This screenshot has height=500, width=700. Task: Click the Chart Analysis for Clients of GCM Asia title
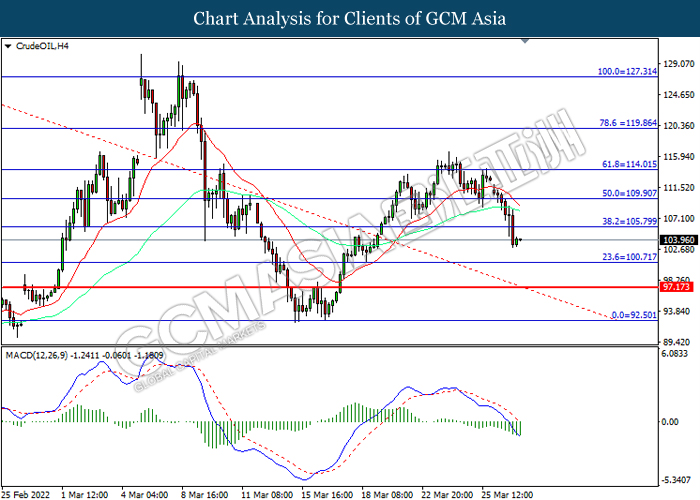point(350,19)
